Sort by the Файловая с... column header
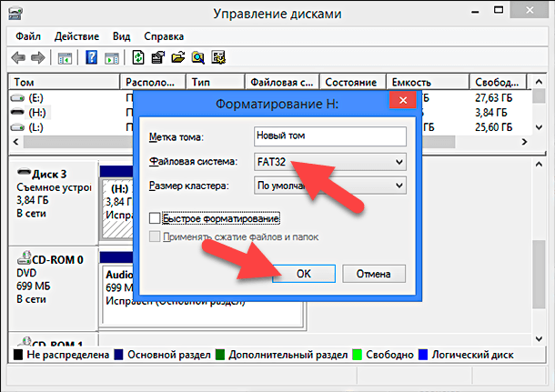 coord(282,82)
